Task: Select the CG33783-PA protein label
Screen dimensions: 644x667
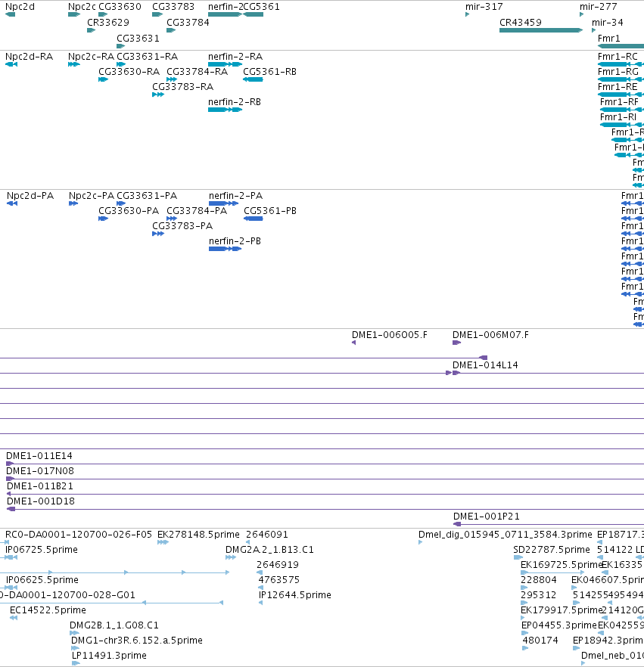Action: [x=182, y=226]
